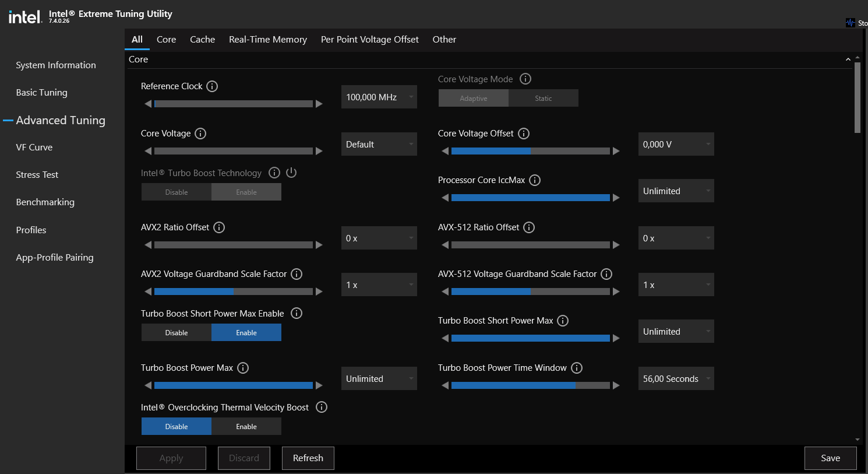The height and width of the screenshot is (474, 868).
Task: Set Core Voltage Mode to Static
Action: point(544,98)
